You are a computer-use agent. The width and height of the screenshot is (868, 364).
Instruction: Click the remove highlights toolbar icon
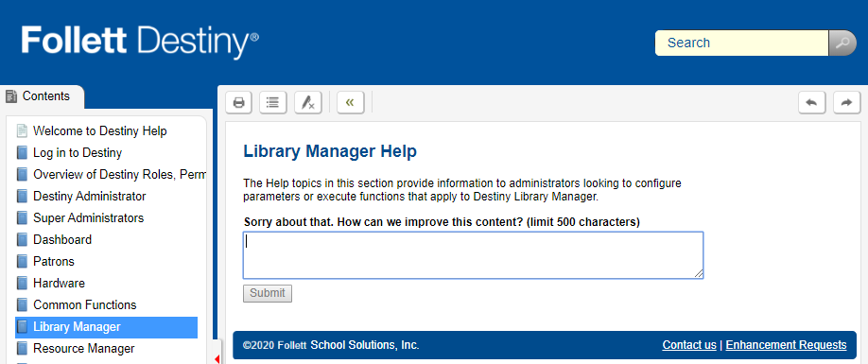coord(308,102)
